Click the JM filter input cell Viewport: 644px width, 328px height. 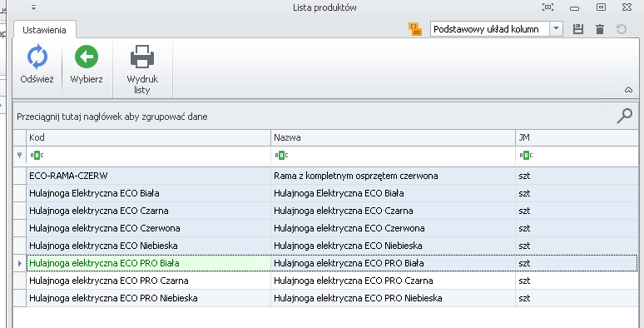click(x=577, y=156)
